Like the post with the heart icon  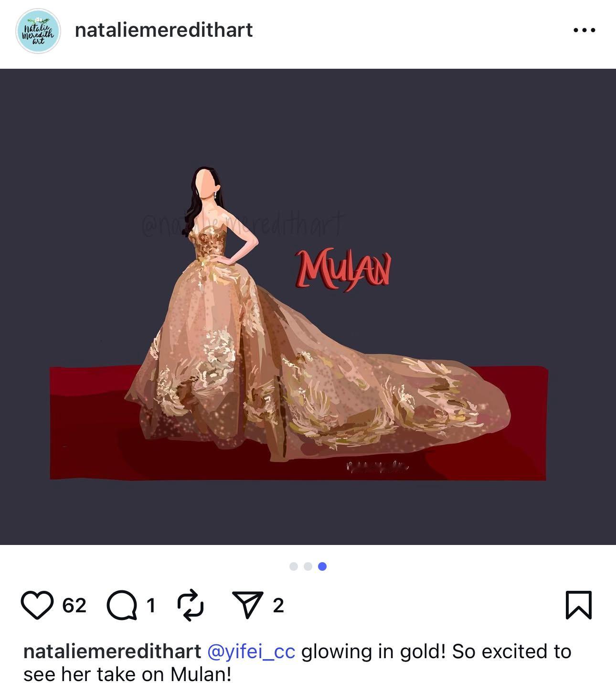click(x=37, y=605)
